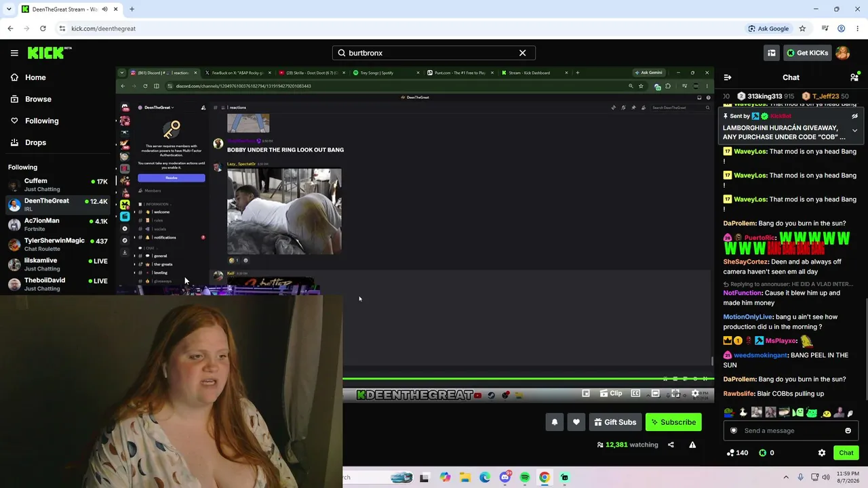This screenshot has height=488, width=868.
Task: Open the Kick hamburger menu
Action: click(14, 53)
